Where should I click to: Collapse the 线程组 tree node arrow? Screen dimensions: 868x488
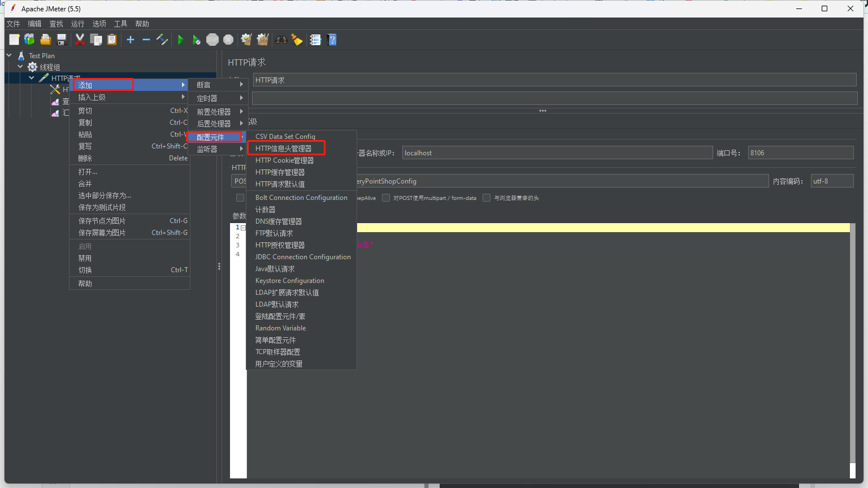pyautogui.click(x=20, y=67)
